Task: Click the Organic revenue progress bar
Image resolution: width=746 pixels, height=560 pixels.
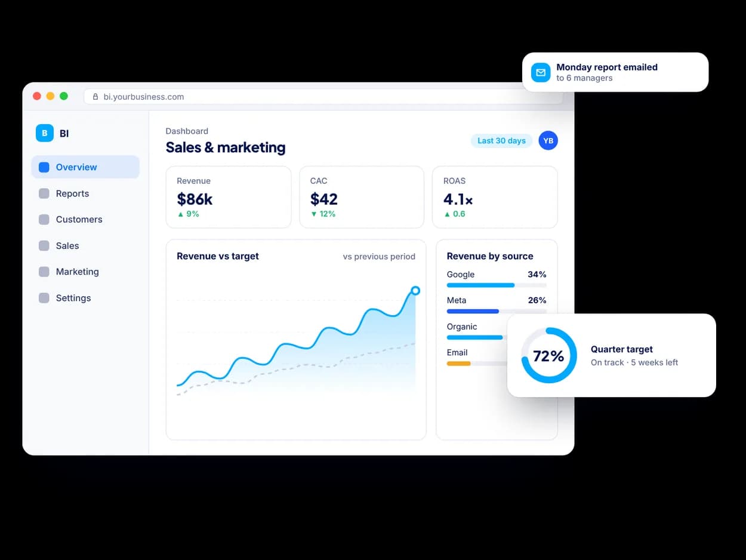Action: (x=477, y=337)
